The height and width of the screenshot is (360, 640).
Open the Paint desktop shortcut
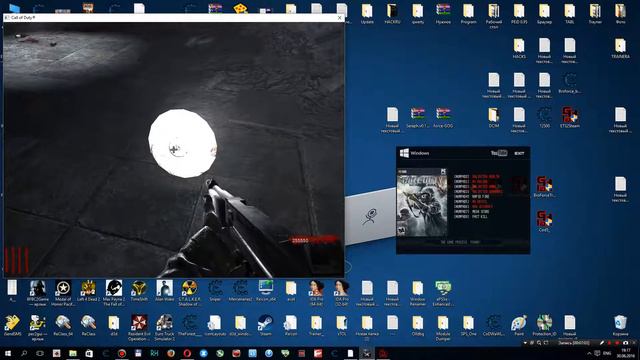coord(518,325)
